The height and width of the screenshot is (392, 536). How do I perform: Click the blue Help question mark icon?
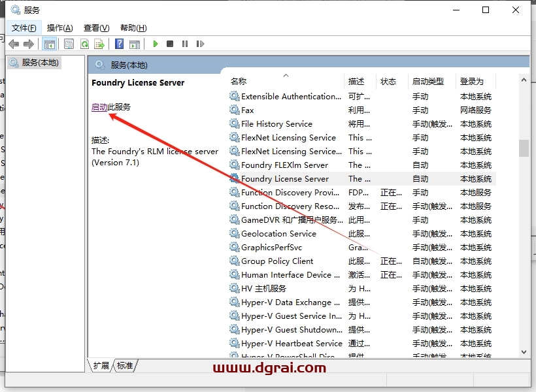tap(119, 44)
